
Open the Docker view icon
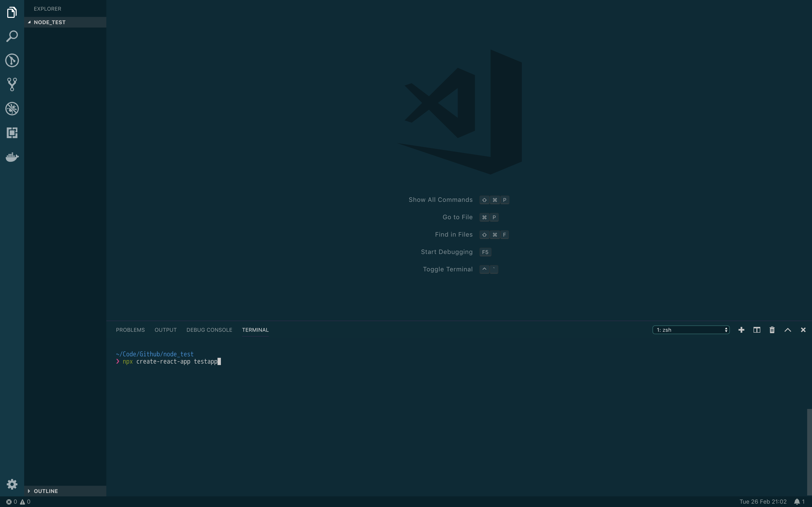click(x=12, y=157)
